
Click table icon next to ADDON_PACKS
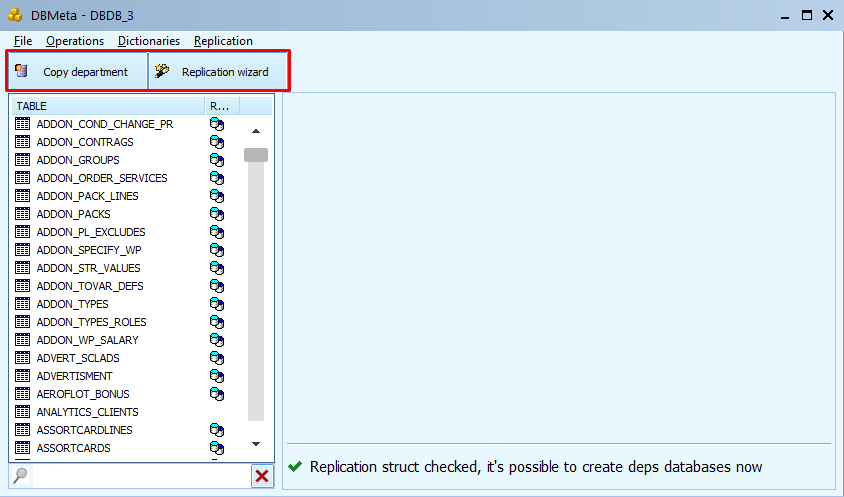23,214
